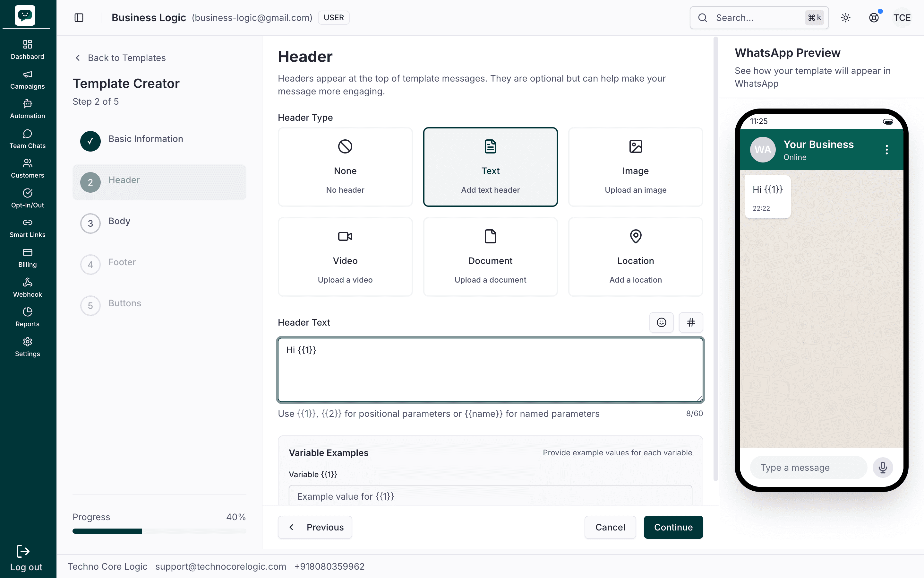Select the Document header type

(x=490, y=257)
